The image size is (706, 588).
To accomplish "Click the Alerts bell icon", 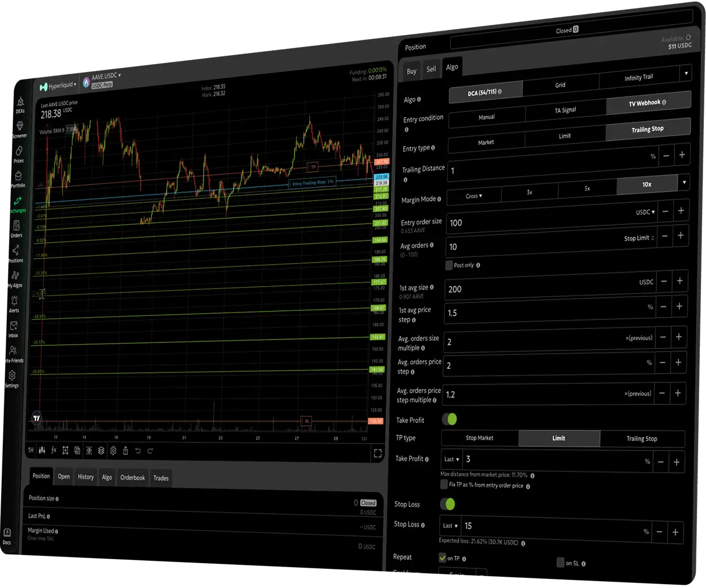I will 15,301.
